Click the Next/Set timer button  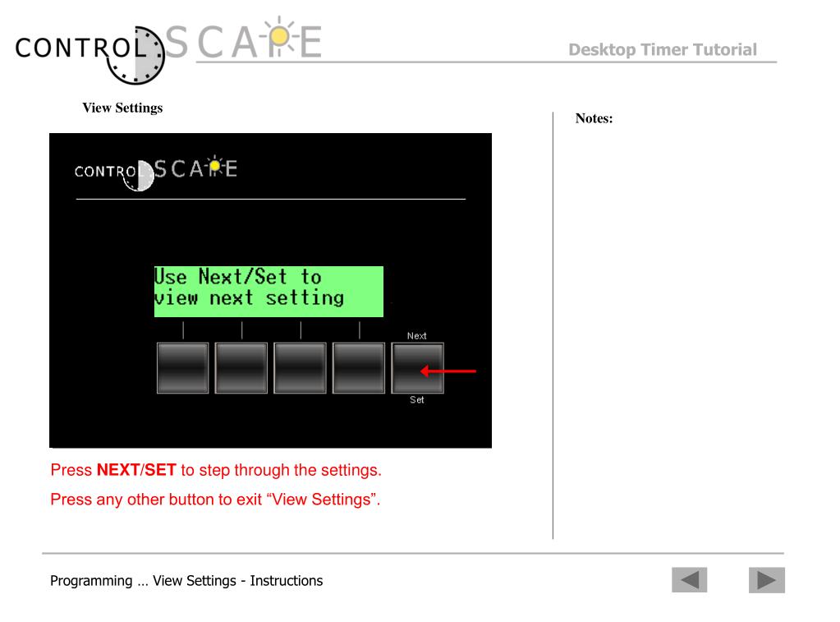(418, 368)
